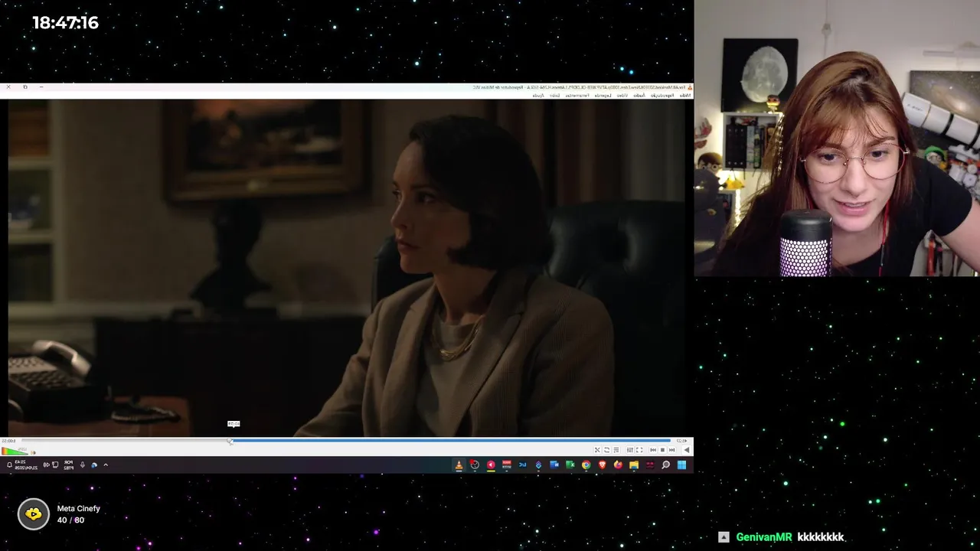
Task: Open Firefox from the taskbar
Action: pos(618,465)
